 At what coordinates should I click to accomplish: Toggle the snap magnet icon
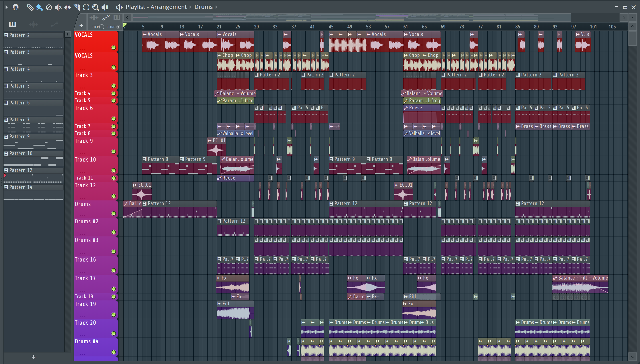click(x=16, y=7)
